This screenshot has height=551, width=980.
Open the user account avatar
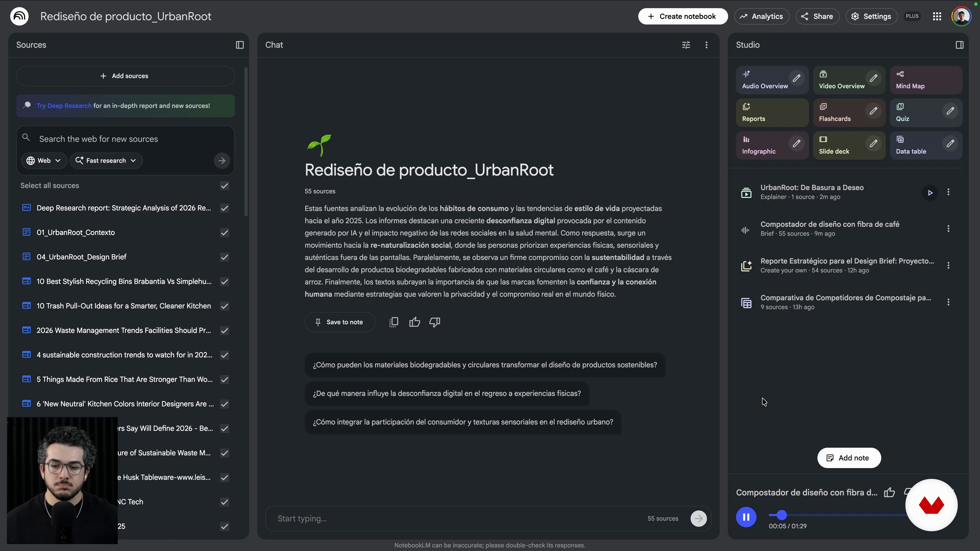[x=961, y=16]
